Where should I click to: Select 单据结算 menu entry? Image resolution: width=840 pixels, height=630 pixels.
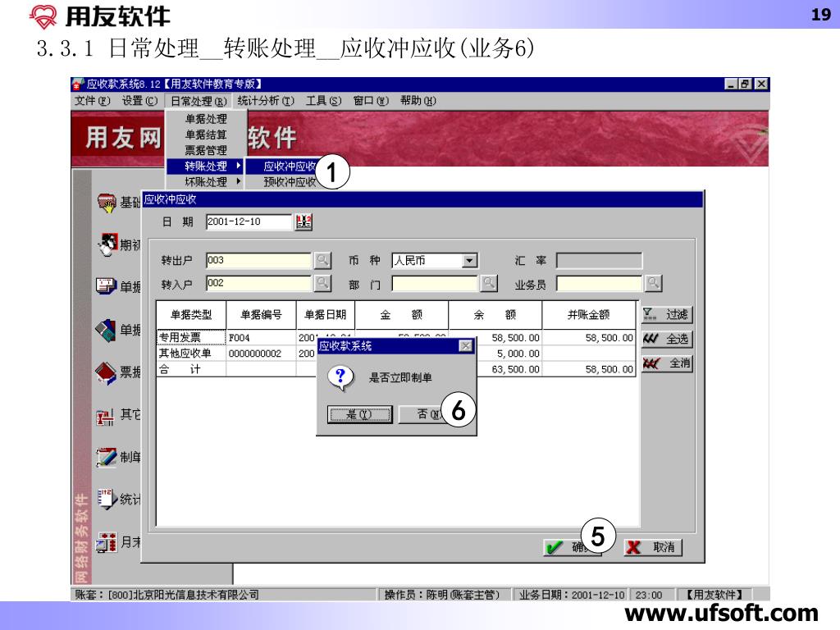(206, 135)
